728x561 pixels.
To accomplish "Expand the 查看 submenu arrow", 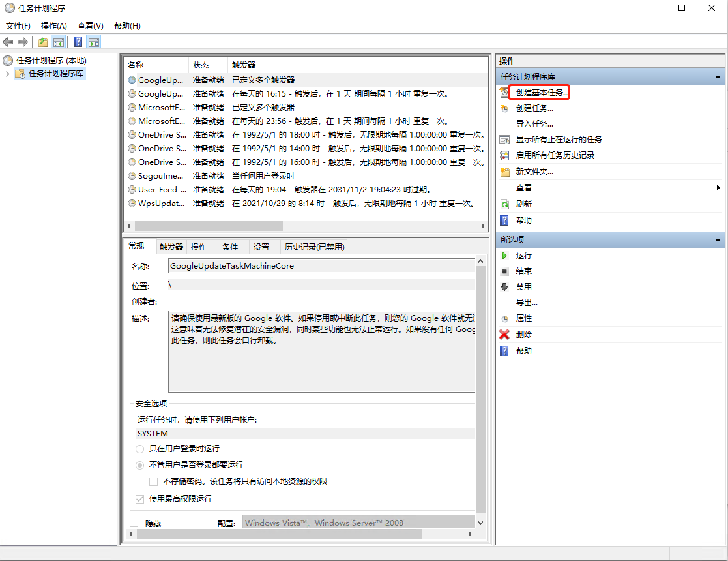I will pyautogui.click(x=718, y=188).
